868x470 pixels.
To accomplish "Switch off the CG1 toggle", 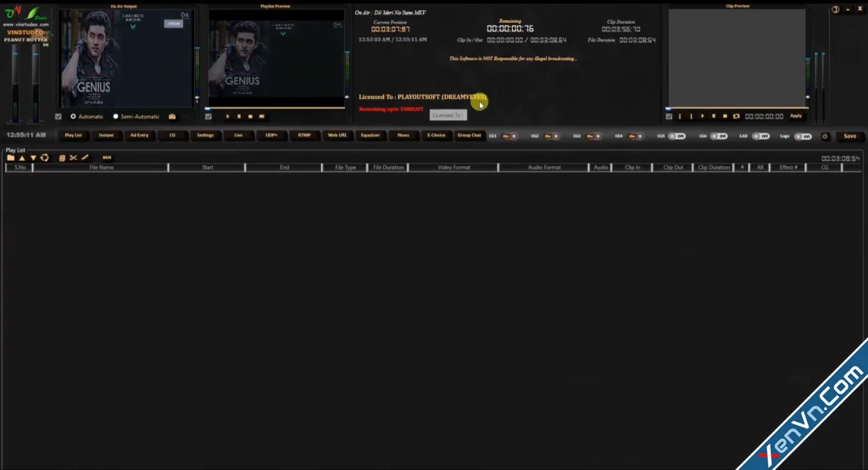I will (x=509, y=136).
